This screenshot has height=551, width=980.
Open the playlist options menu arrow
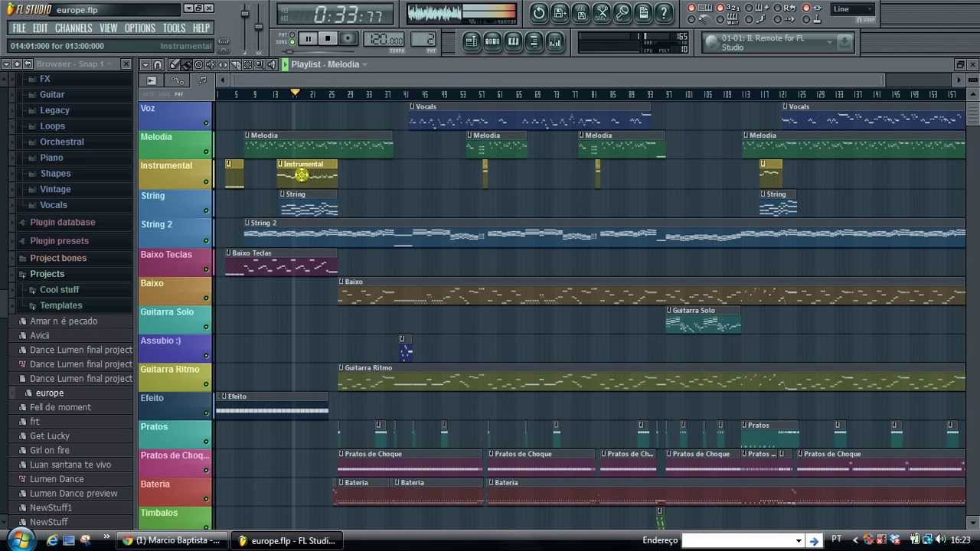[145, 65]
